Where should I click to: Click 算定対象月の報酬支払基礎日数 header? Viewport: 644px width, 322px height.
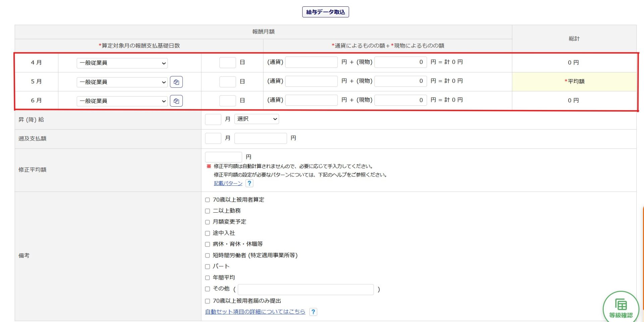click(x=139, y=46)
